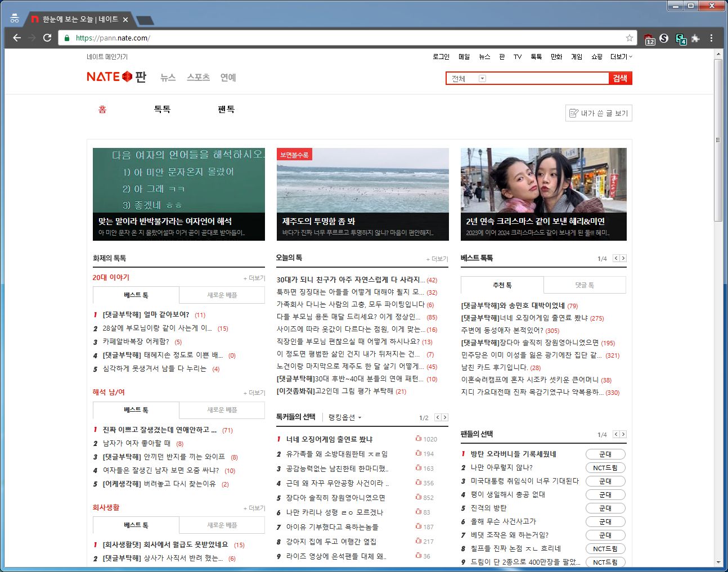Viewport: 728px width, 572px height.
Task: Open post 30대가 되니 친구가 아주 자연스럽게
Action: pos(350,280)
